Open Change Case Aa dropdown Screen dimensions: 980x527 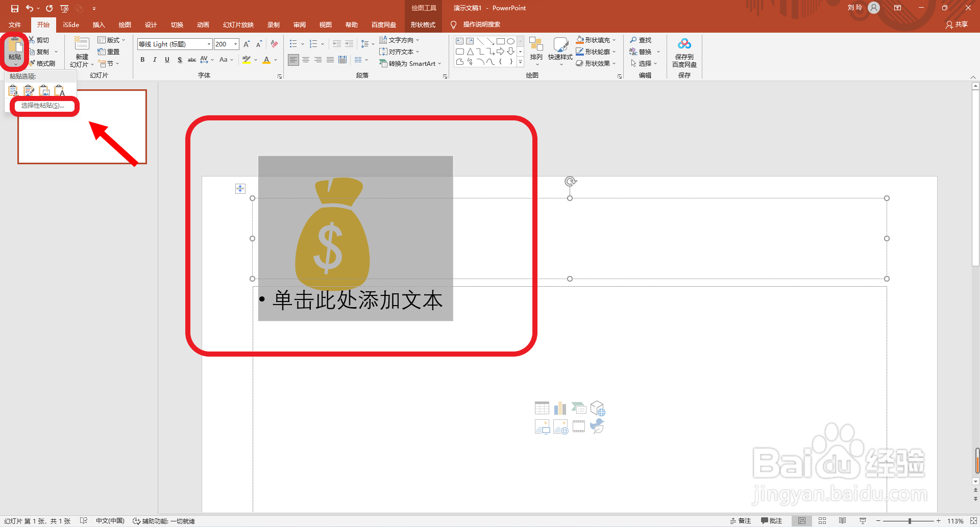click(226, 60)
